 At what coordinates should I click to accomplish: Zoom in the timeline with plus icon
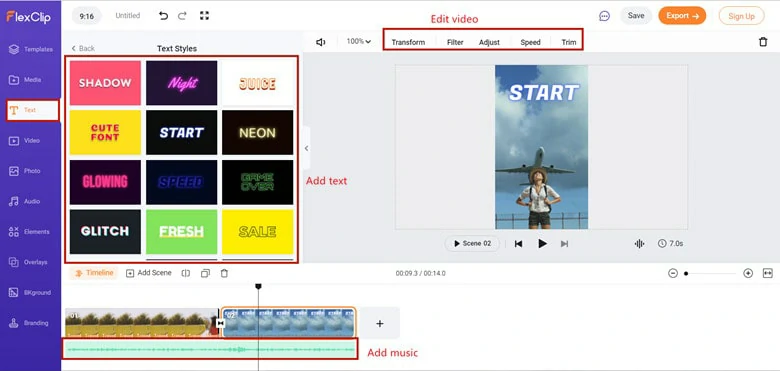pos(748,273)
